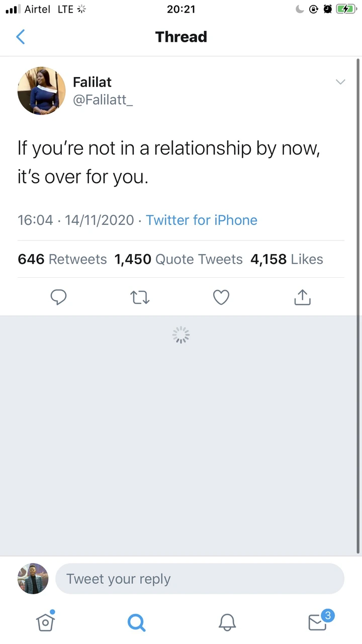Open the Messages tab with badge
Screen dimensions: 362x644
(x=318, y=622)
